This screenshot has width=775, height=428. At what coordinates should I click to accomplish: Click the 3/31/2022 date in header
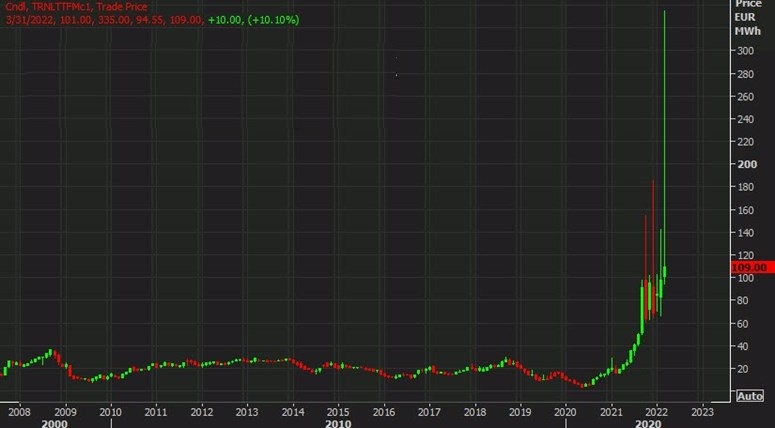pos(29,20)
